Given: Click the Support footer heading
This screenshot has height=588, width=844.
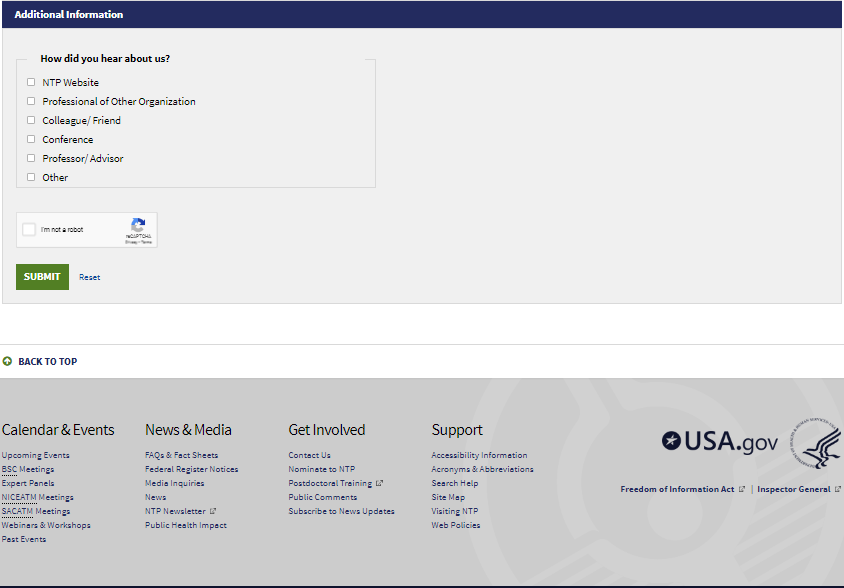Looking at the screenshot, I should 457,430.
